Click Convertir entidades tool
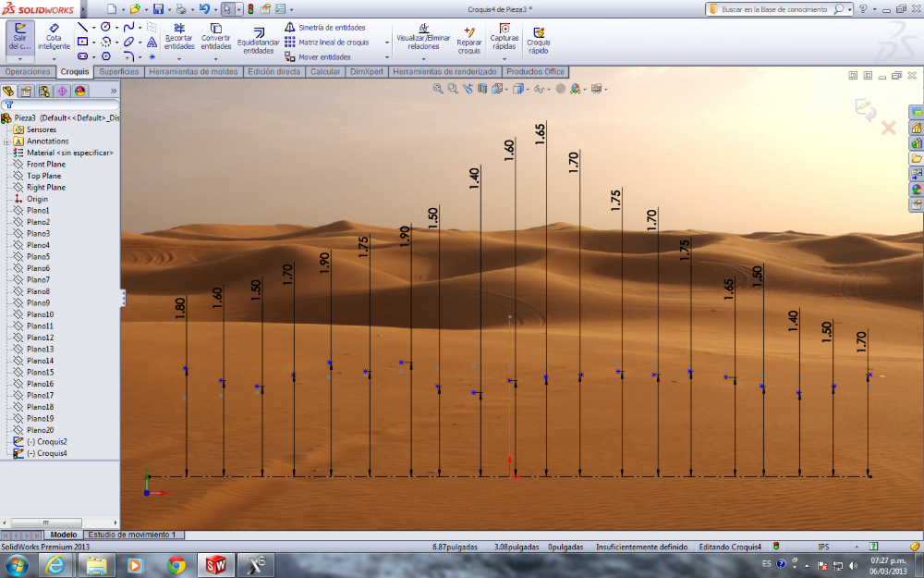Screen dimensions: 924x578 [215, 37]
